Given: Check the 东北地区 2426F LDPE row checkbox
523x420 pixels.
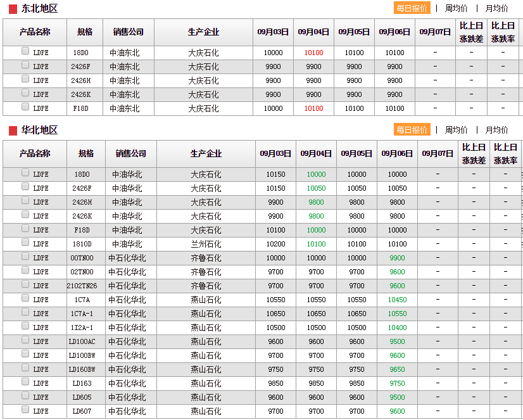Looking at the screenshot, I should pyautogui.click(x=25, y=65).
